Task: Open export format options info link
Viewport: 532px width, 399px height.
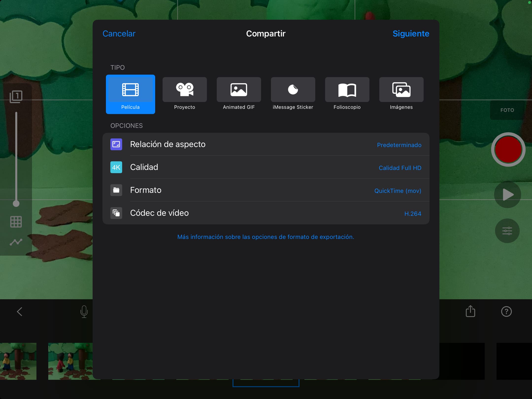Action: 266,237
